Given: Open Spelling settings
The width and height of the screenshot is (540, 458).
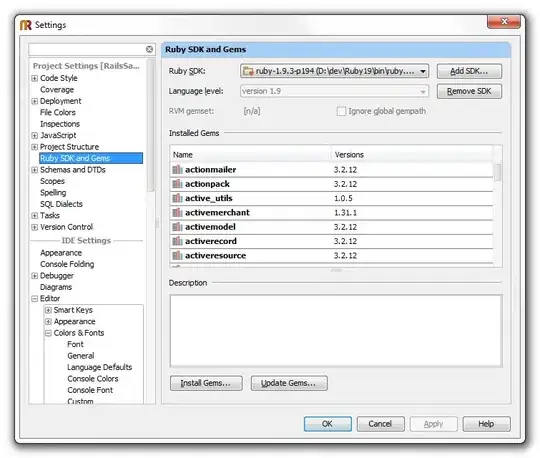Looking at the screenshot, I should click(x=53, y=192).
